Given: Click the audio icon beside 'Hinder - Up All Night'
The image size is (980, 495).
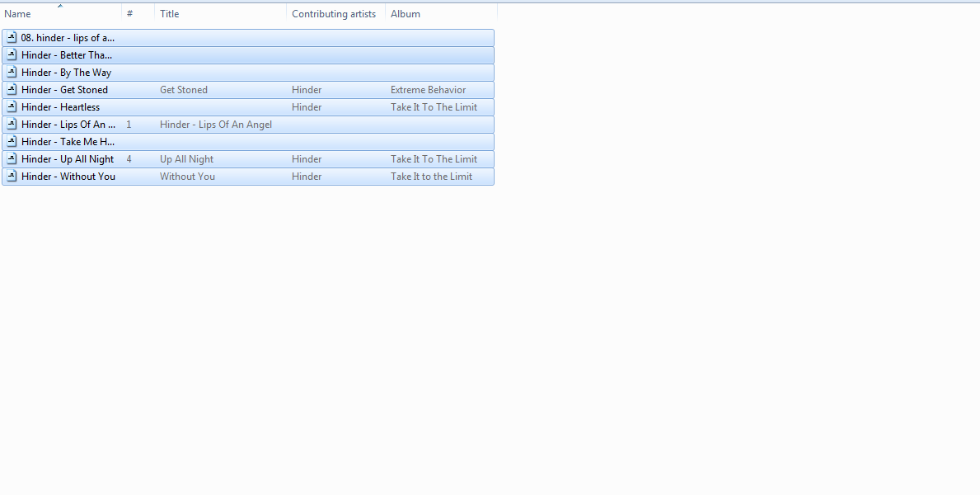Looking at the screenshot, I should coord(12,159).
